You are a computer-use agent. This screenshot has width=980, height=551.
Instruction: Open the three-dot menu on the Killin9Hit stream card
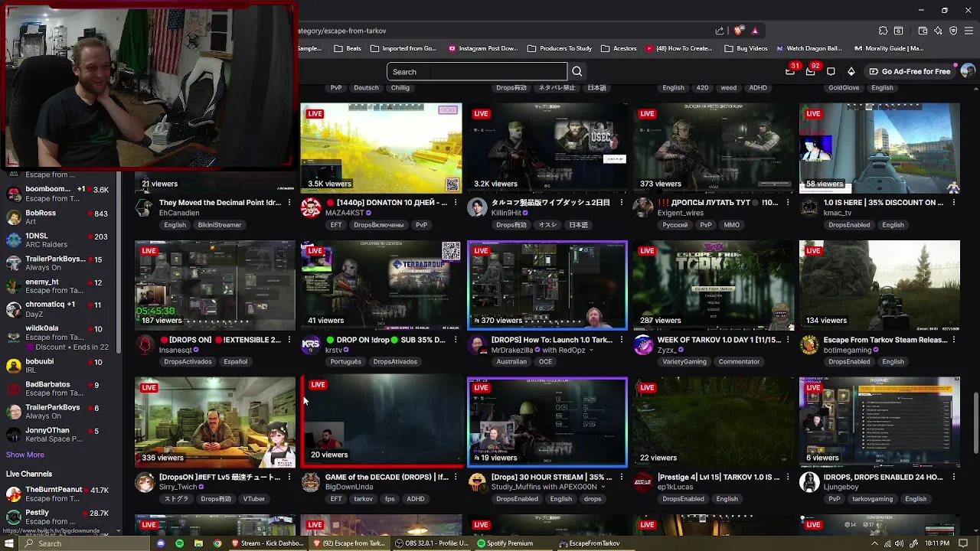point(622,203)
